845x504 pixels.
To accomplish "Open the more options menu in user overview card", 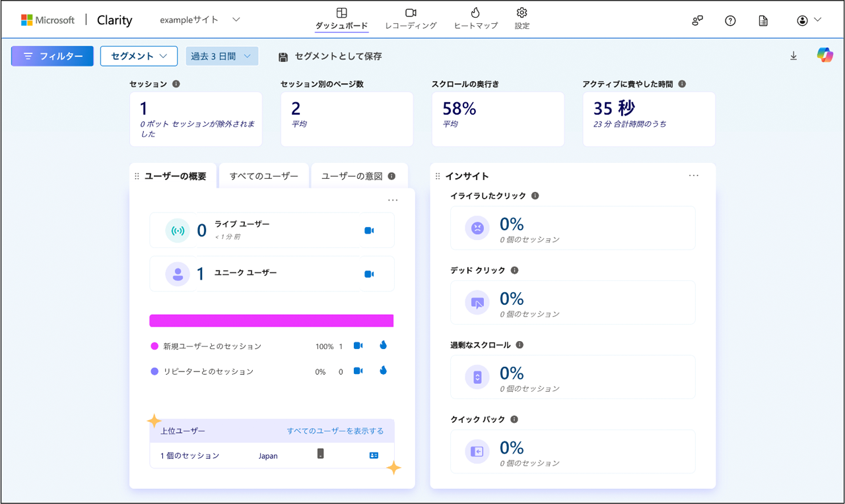I will (393, 200).
